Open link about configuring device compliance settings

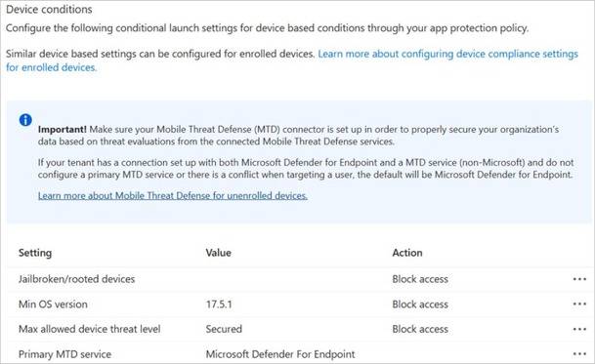[292, 61]
